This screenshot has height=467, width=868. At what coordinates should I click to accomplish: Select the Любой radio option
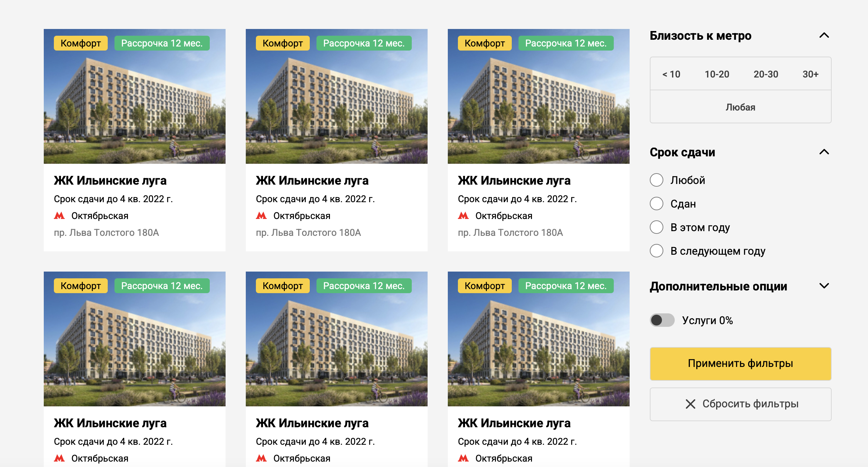657,180
